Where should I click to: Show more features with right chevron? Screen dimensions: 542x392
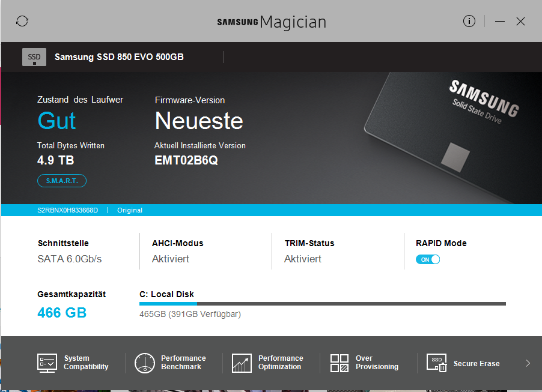coord(528,363)
